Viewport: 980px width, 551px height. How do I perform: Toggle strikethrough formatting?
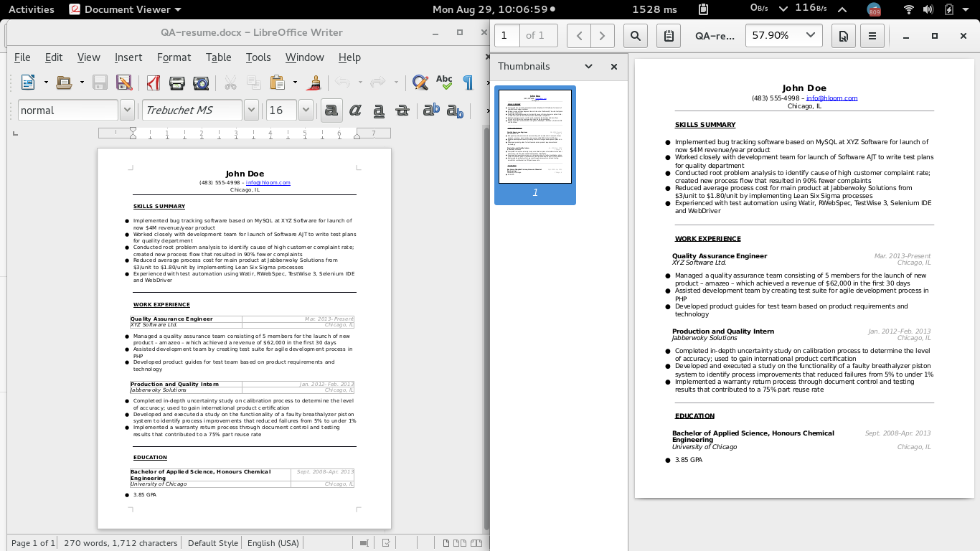402,110
